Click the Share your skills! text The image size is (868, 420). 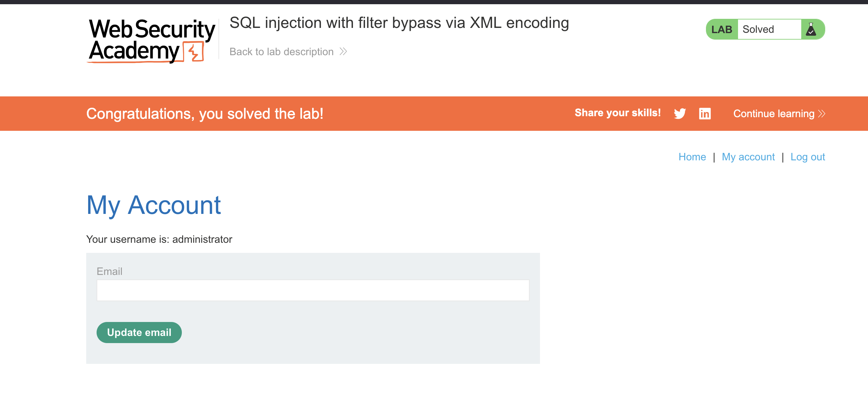pyautogui.click(x=617, y=113)
